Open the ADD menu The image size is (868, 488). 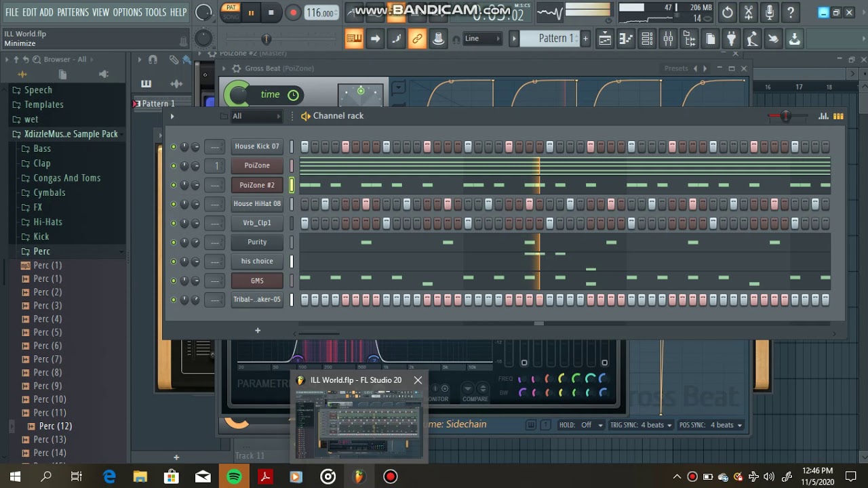[46, 12]
